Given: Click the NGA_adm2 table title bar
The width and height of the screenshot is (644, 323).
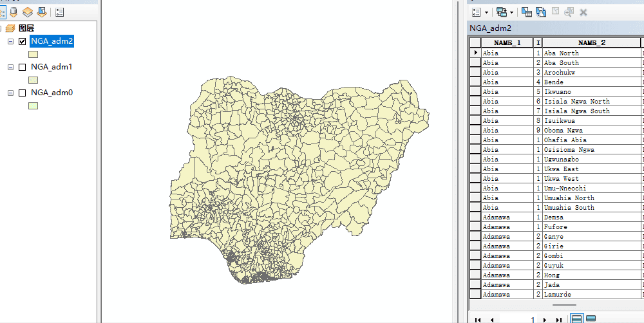Looking at the screenshot, I should 556,28.
